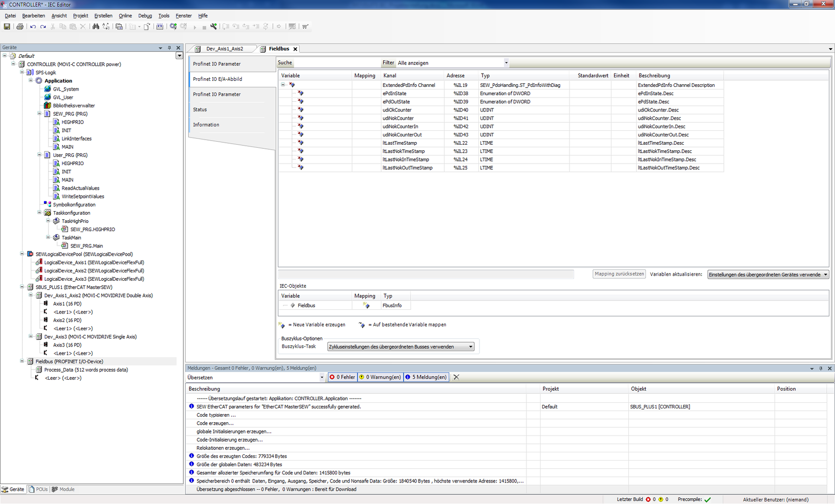Viewport: 835px width, 504px height.
Task: Switch to the Dev_Axis1_Axis2 tab
Action: pos(224,49)
